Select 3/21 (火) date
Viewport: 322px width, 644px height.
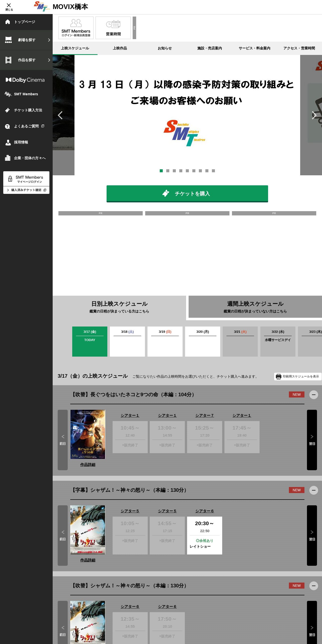click(x=240, y=342)
